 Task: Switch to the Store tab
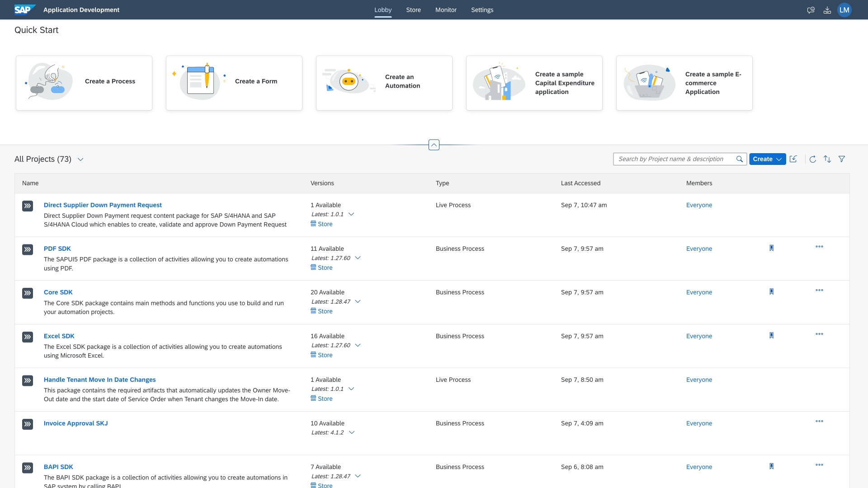(x=413, y=10)
